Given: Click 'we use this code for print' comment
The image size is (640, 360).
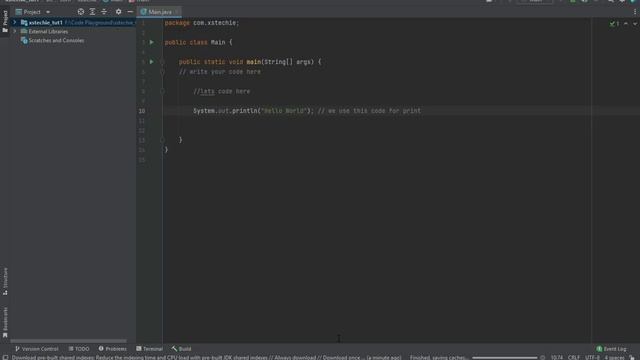Looking at the screenshot, I should pyautogui.click(x=369, y=111).
